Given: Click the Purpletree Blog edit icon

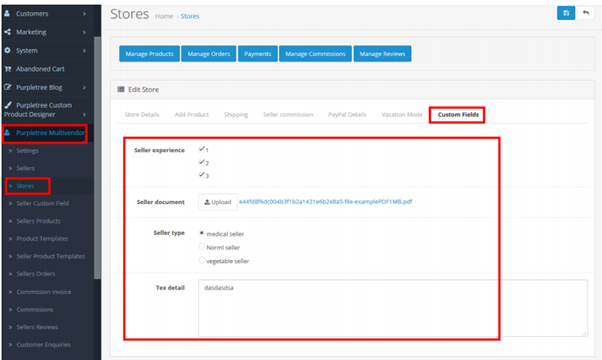Looking at the screenshot, I should tap(8, 87).
